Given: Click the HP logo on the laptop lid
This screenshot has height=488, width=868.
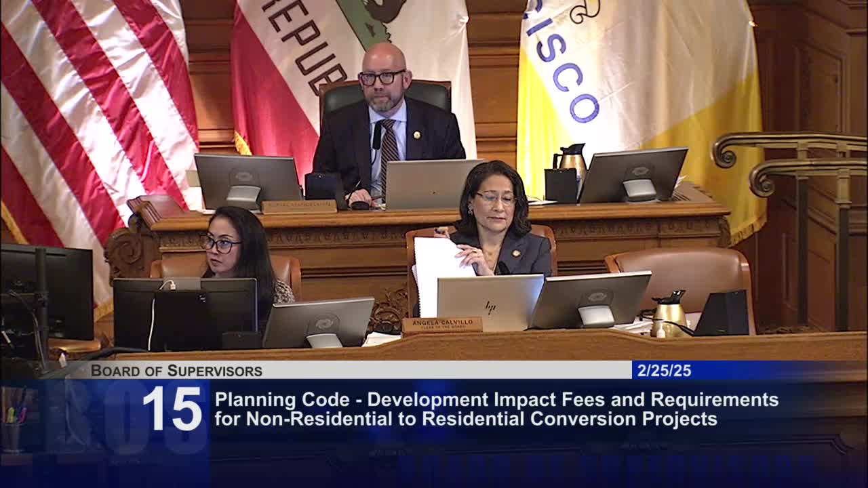Looking at the screenshot, I should 490,307.
